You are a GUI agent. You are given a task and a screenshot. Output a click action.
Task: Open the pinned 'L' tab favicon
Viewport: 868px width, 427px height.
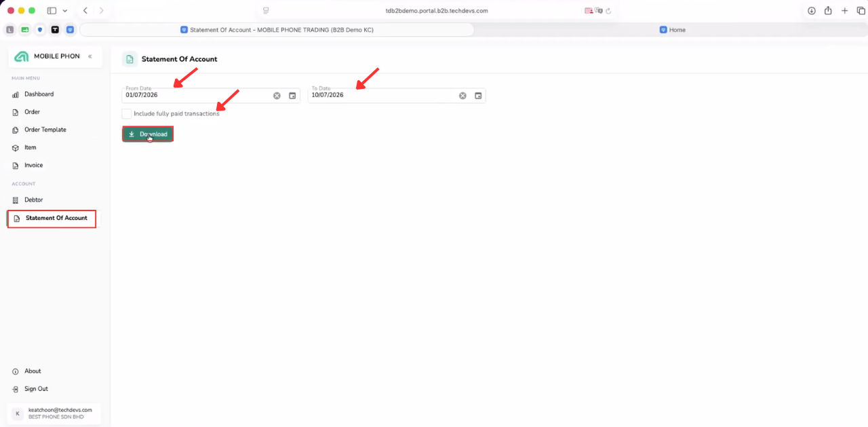(x=9, y=30)
